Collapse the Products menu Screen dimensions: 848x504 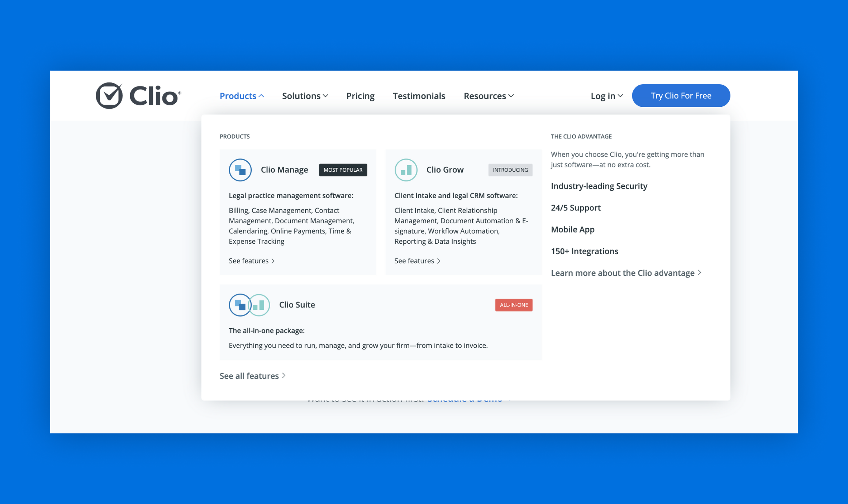tap(242, 96)
